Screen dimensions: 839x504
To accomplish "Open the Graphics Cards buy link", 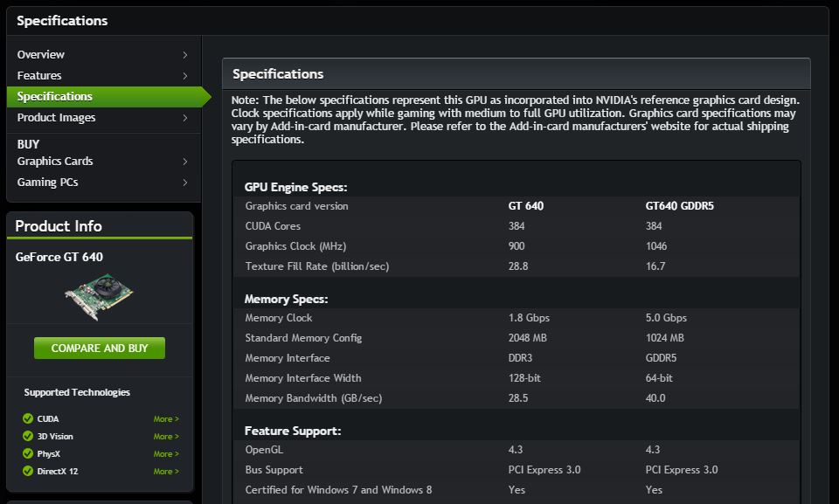I will [x=55, y=162].
